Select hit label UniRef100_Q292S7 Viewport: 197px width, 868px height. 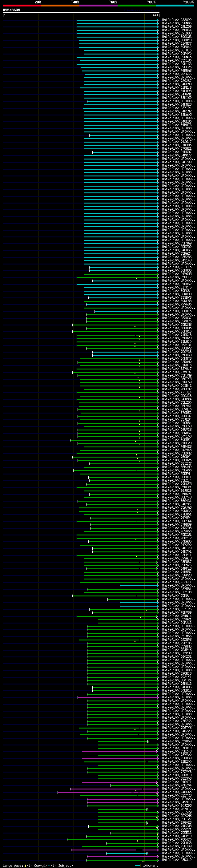[176, 81]
